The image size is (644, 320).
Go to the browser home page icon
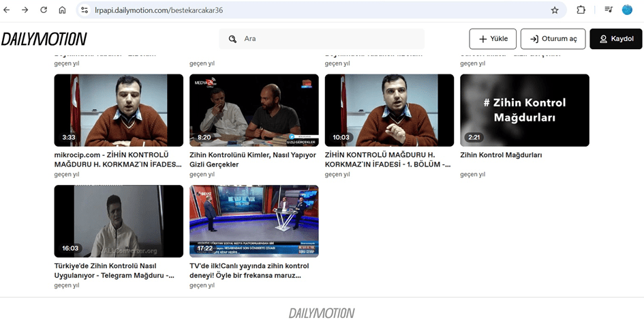pos(62,10)
